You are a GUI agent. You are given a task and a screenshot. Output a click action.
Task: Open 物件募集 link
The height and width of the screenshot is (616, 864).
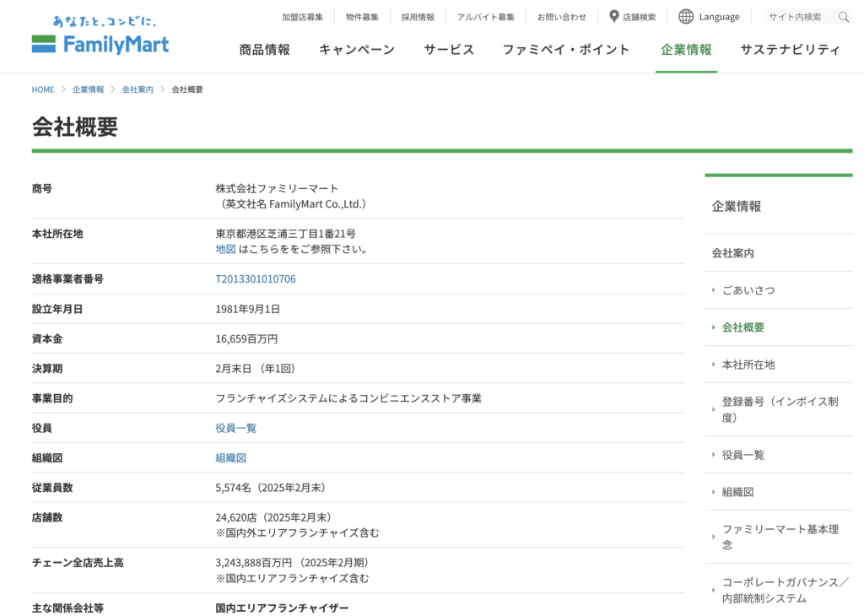tap(362, 17)
